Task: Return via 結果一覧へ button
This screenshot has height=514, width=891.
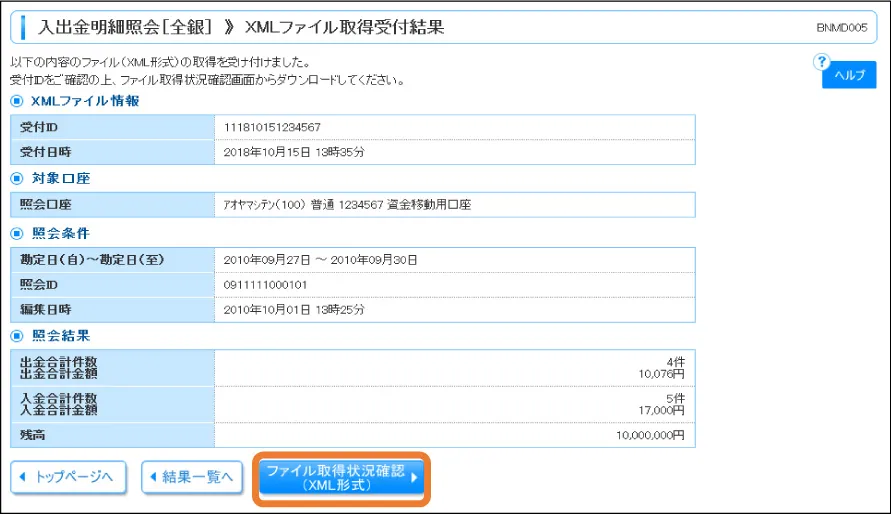Action: pos(192,477)
